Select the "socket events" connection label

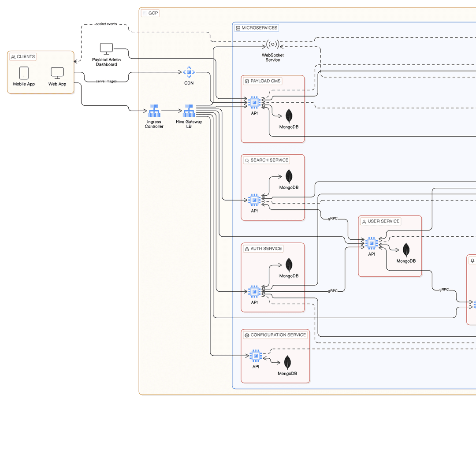coord(106,24)
